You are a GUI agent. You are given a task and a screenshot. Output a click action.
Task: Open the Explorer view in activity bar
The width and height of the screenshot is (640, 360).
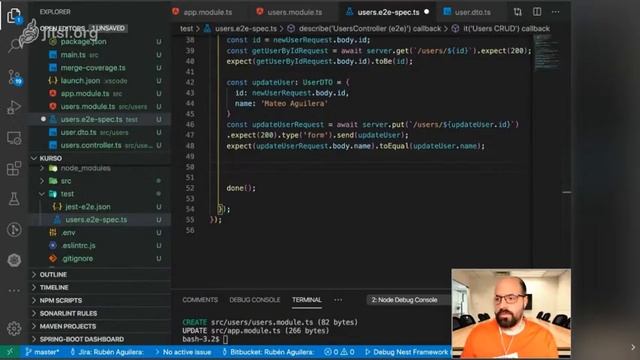tap(14, 16)
